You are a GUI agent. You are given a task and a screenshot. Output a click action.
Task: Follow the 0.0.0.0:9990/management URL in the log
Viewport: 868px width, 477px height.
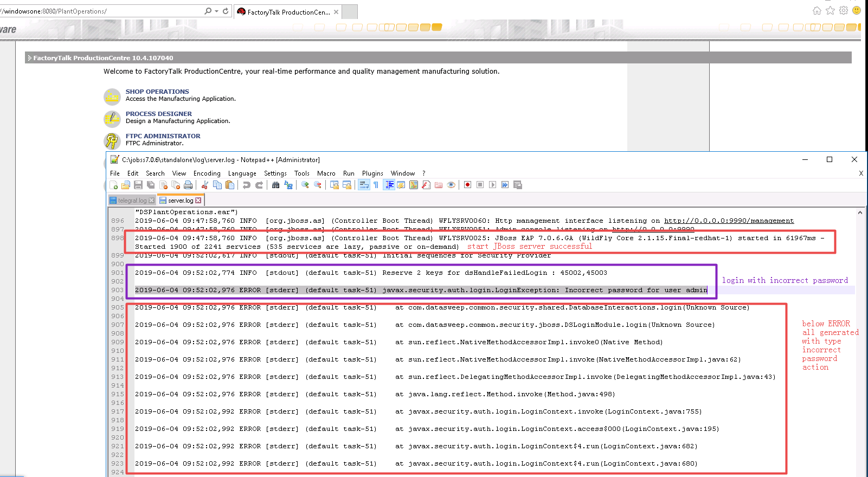click(729, 221)
